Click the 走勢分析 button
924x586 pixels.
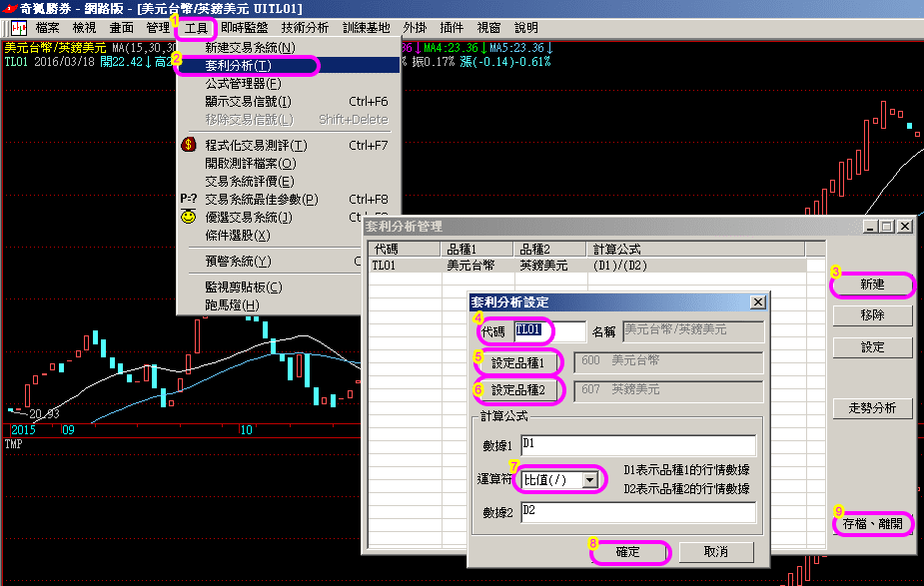tap(872, 408)
